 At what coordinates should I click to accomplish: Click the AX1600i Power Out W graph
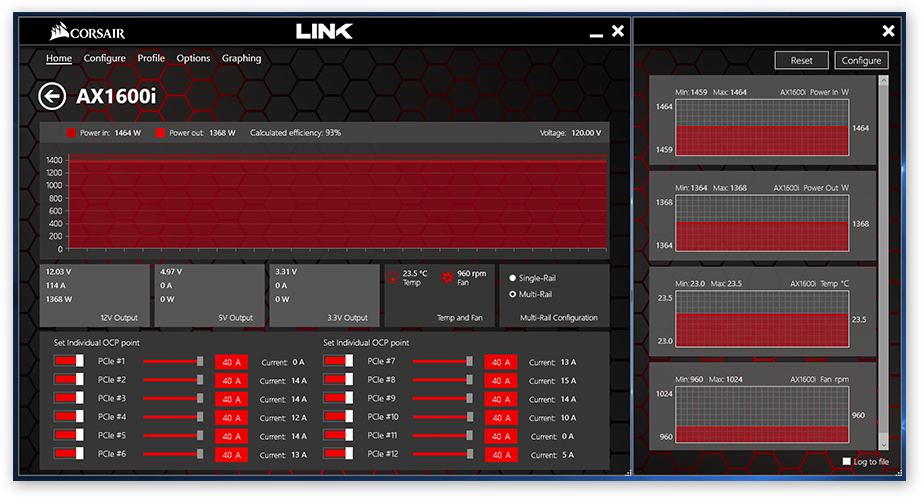[x=762, y=224]
